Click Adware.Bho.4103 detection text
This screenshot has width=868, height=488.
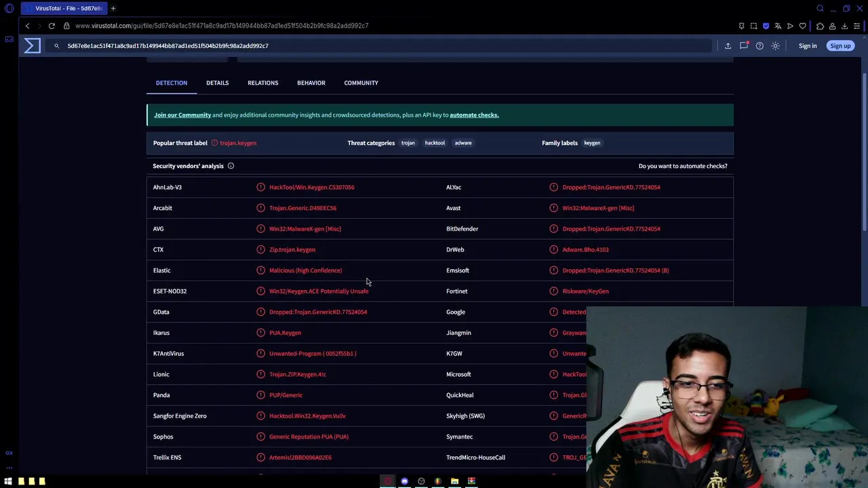pyautogui.click(x=585, y=249)
